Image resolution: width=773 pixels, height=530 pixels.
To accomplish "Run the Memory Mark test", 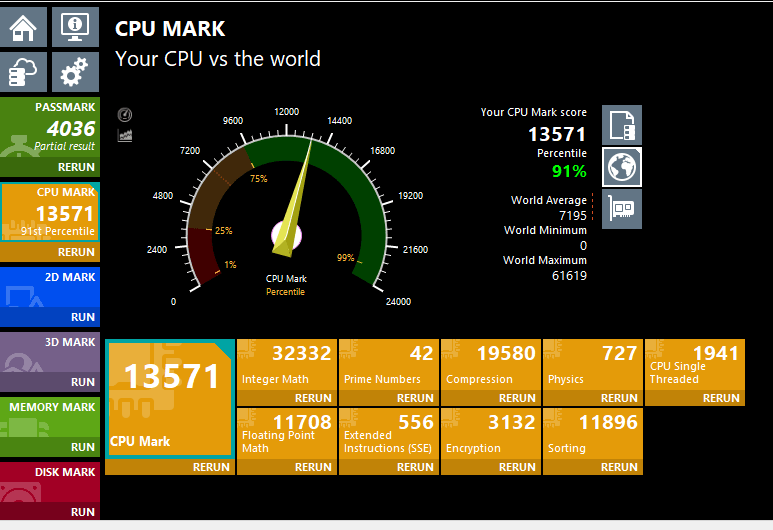I will coord(82,447).
